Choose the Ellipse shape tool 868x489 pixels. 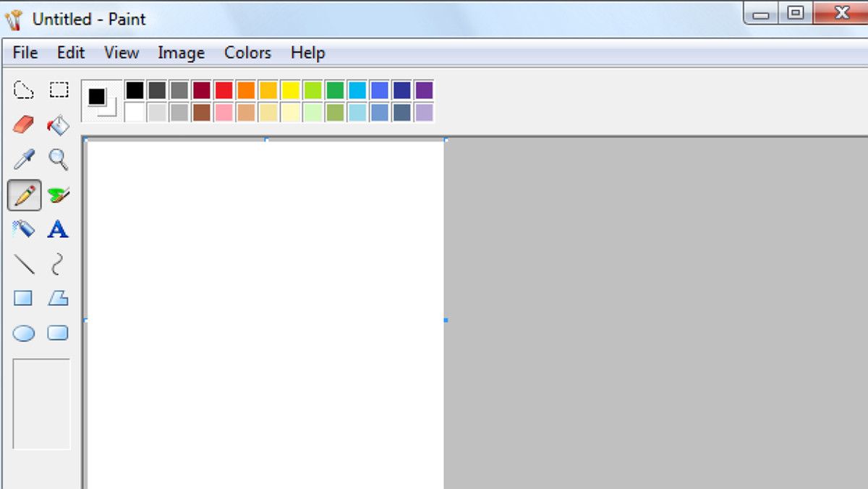click(24, 333)
